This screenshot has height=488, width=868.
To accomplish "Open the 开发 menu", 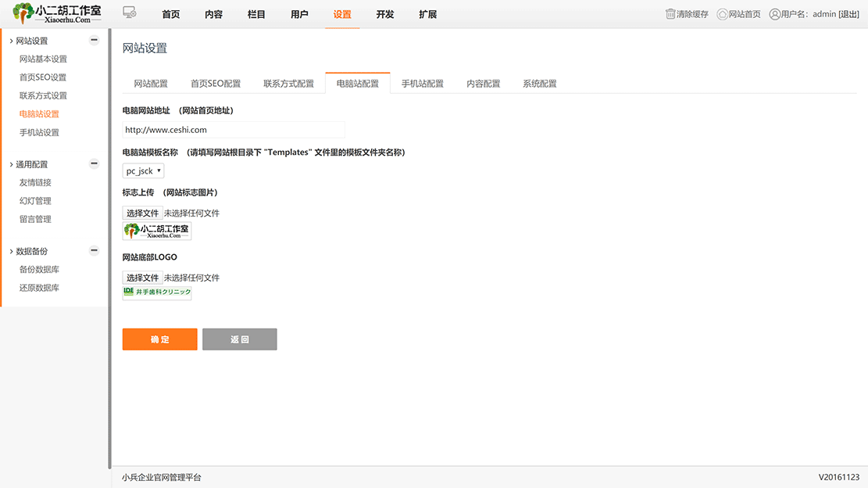I will (384, 13).
